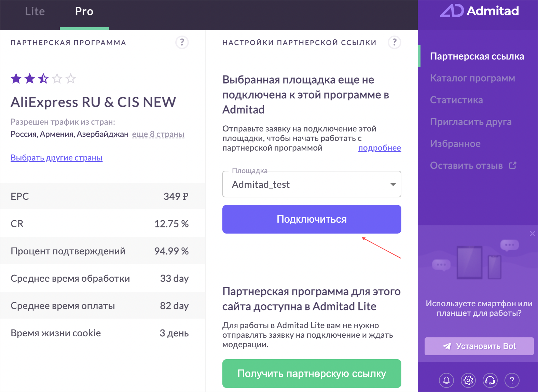Switch to the Lite tab
This screenshot has height=392, width=538.
click(x=35, y=12)
